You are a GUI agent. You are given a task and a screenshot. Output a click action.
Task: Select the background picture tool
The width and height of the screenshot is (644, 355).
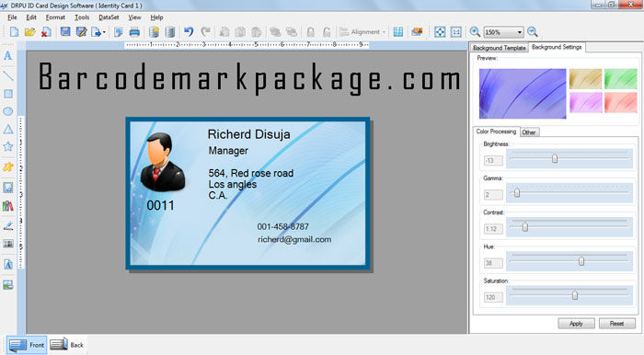click(7, 284)
